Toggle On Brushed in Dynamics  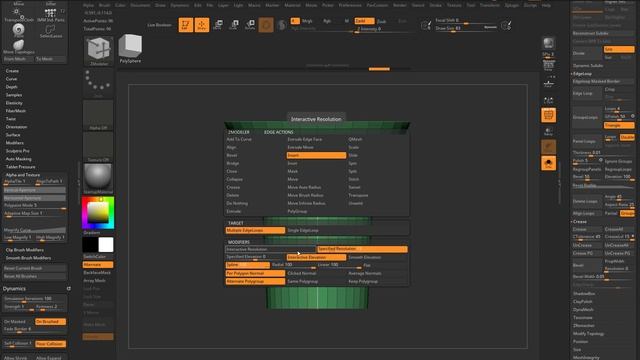click(x=51, y=322)
